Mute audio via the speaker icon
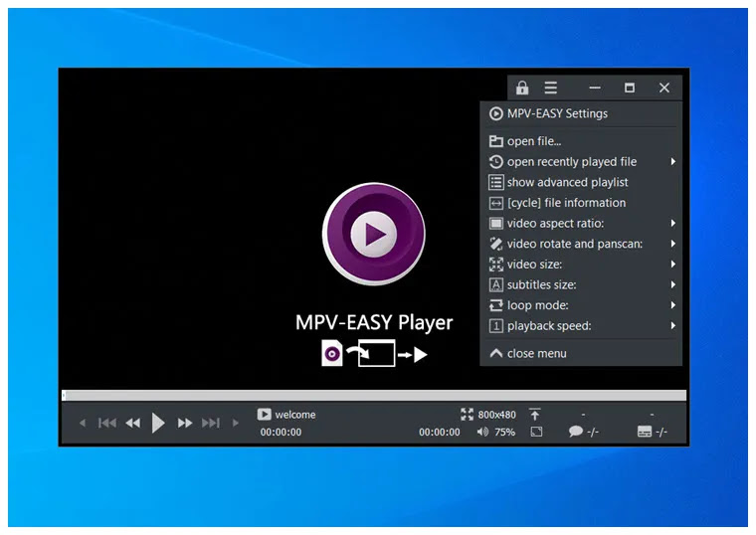Screen dimensions: 756x535 click(482, 432)
